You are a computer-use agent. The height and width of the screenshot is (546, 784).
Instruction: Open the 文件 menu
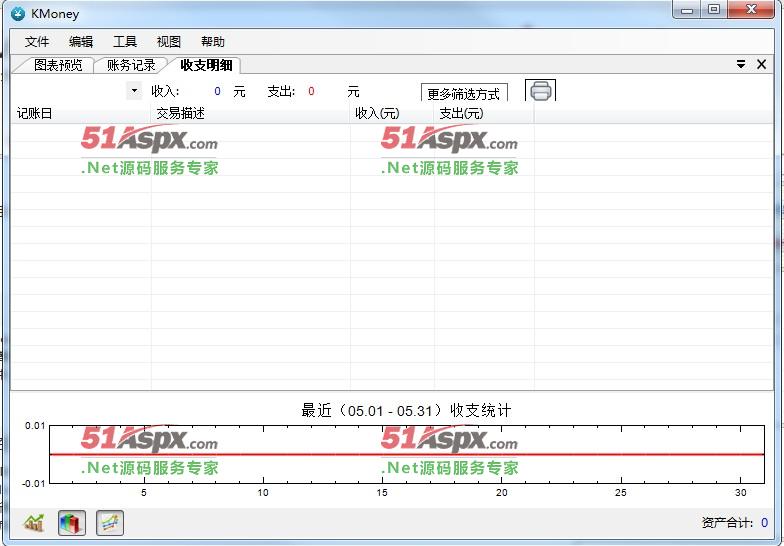(37, 42)
